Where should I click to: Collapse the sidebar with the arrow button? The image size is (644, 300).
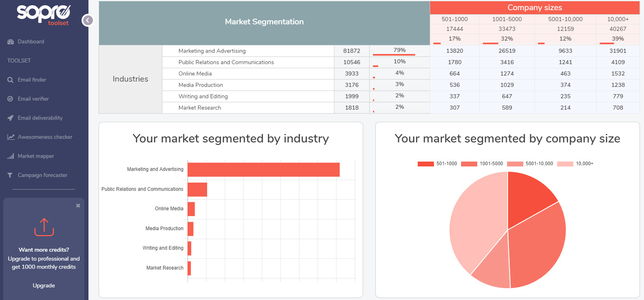pos(87,20)
